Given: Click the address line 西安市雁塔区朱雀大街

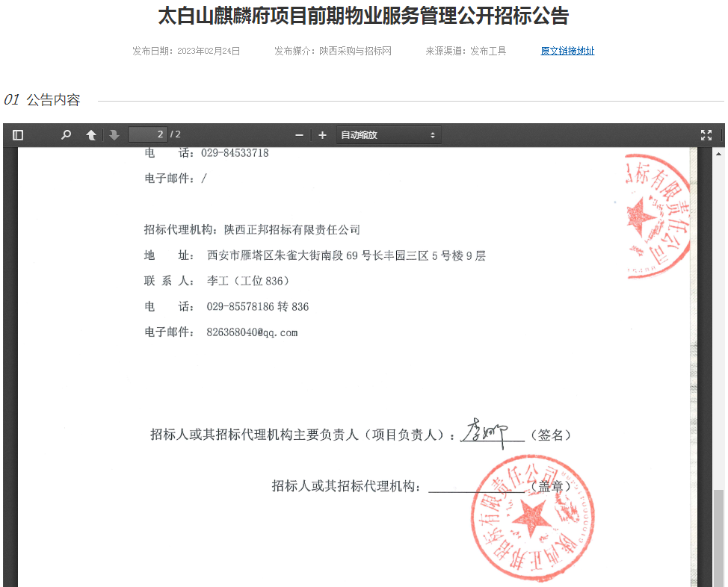Looking at the screenshot, I should coord(346,255).
